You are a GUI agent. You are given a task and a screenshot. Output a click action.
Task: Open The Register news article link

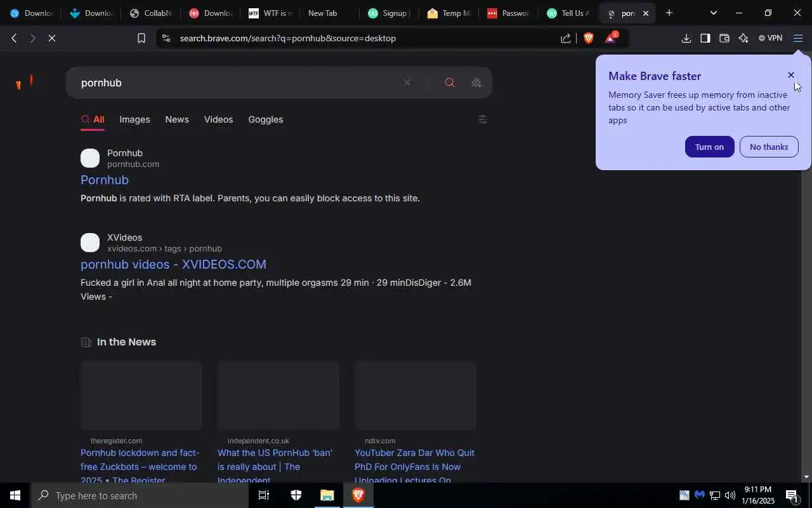[140, 467]
